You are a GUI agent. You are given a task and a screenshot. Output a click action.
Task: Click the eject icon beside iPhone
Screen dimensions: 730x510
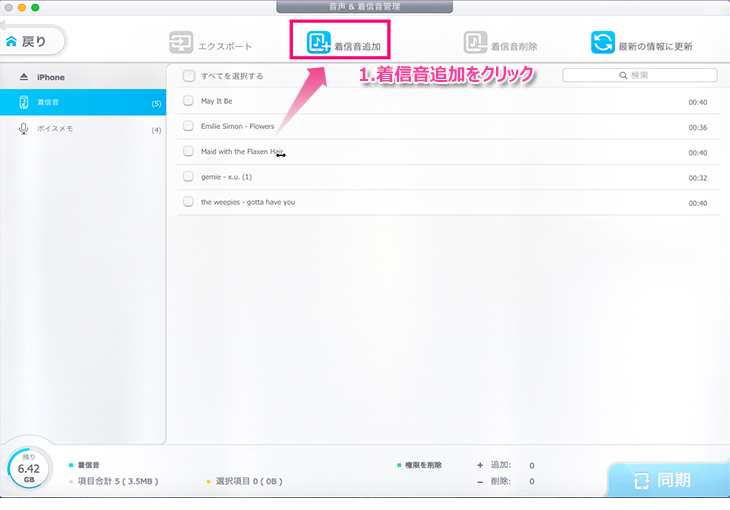pos(24,77)
